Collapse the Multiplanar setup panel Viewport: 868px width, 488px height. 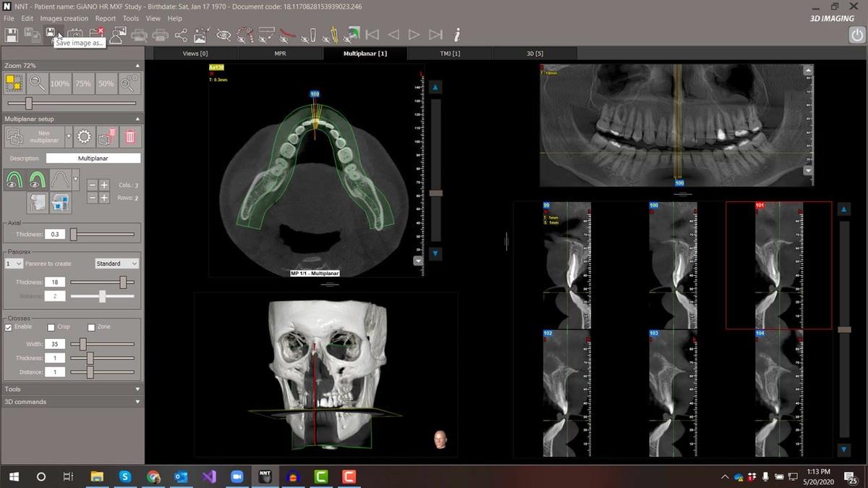click(137, 119)
